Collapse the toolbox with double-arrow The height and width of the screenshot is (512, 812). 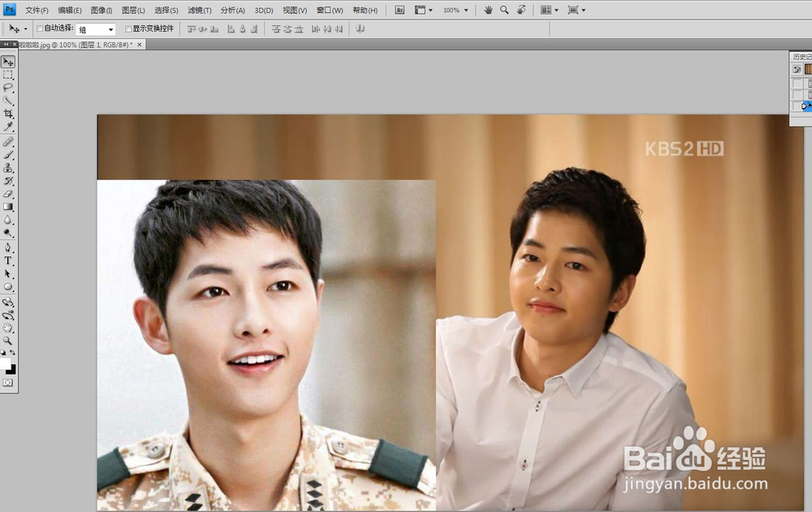click(x=6, y=45)
